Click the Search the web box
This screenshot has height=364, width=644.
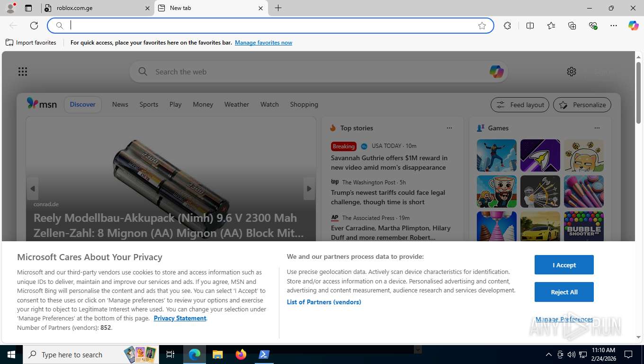318,72
